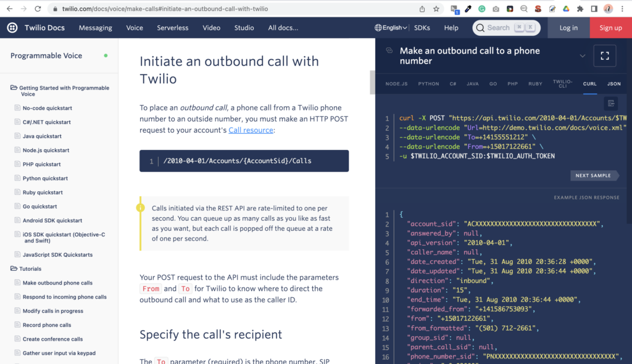Open the Search bar via magnifier icon
The height and width of the screenshot is (364, 632).
tap(480, 28)
